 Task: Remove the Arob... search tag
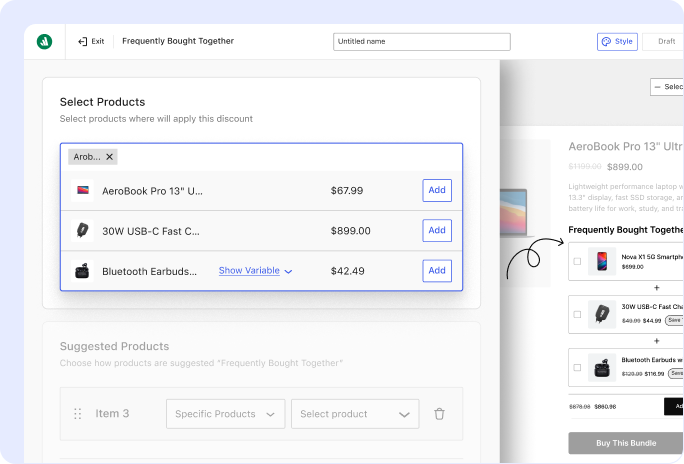tap(109, 157)
